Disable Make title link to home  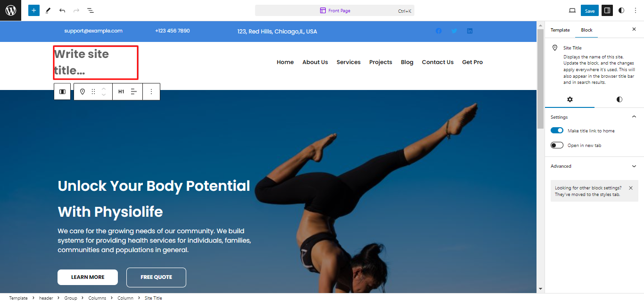point(557,131)
